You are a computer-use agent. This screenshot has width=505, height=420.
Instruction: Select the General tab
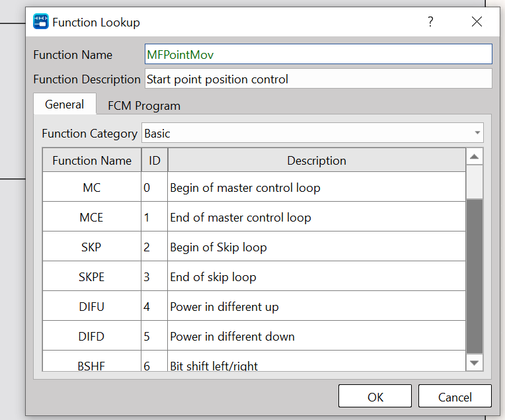64,105
